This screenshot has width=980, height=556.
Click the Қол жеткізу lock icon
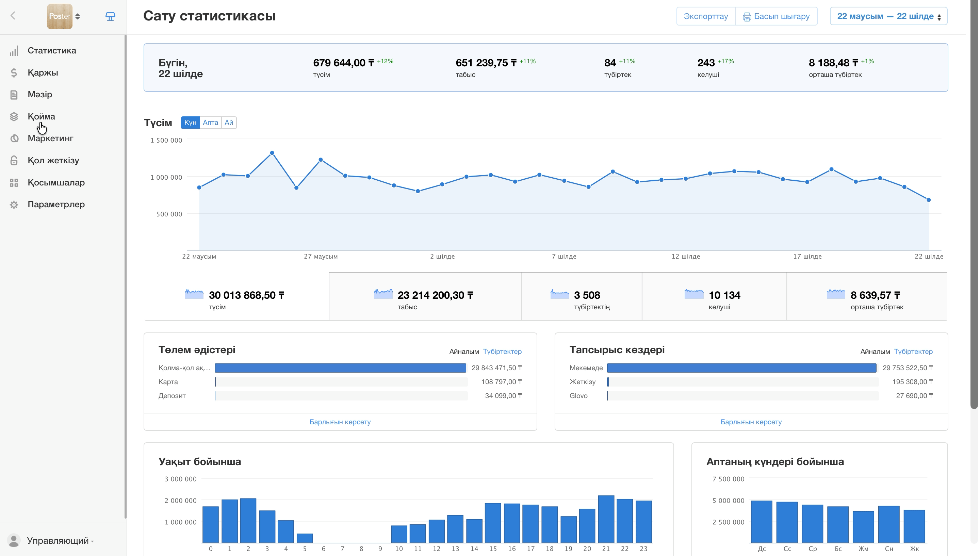[x=14, y=160]
